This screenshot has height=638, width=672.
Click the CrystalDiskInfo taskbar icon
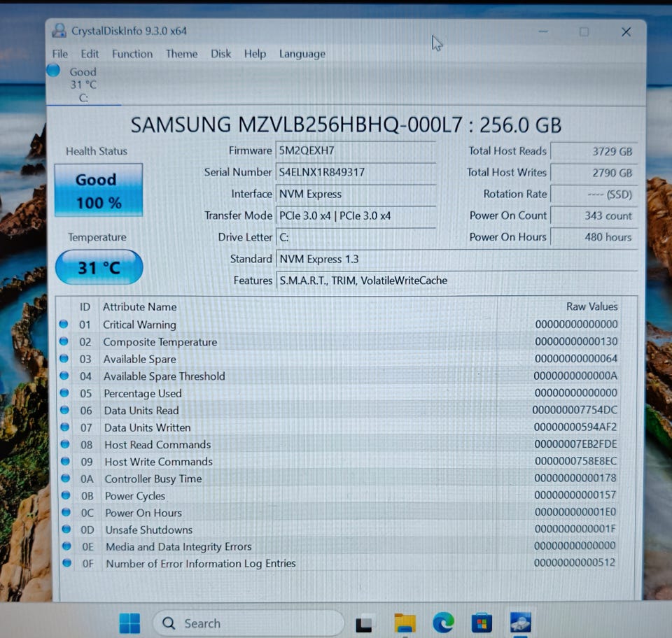(x=520, y=622)
